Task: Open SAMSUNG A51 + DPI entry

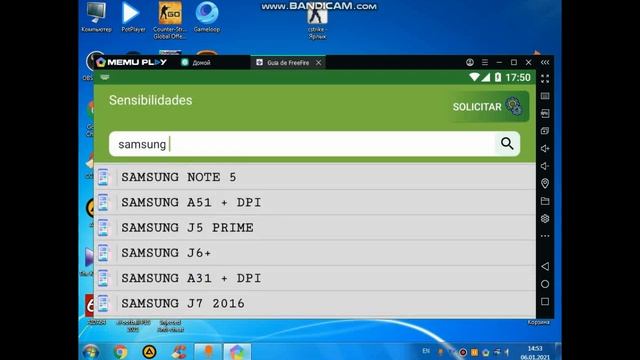Action: (315, 202)
